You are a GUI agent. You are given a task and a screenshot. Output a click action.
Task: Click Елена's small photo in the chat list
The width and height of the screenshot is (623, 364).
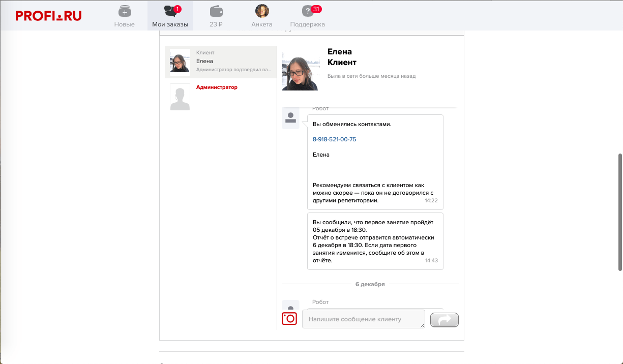(180, 62)
